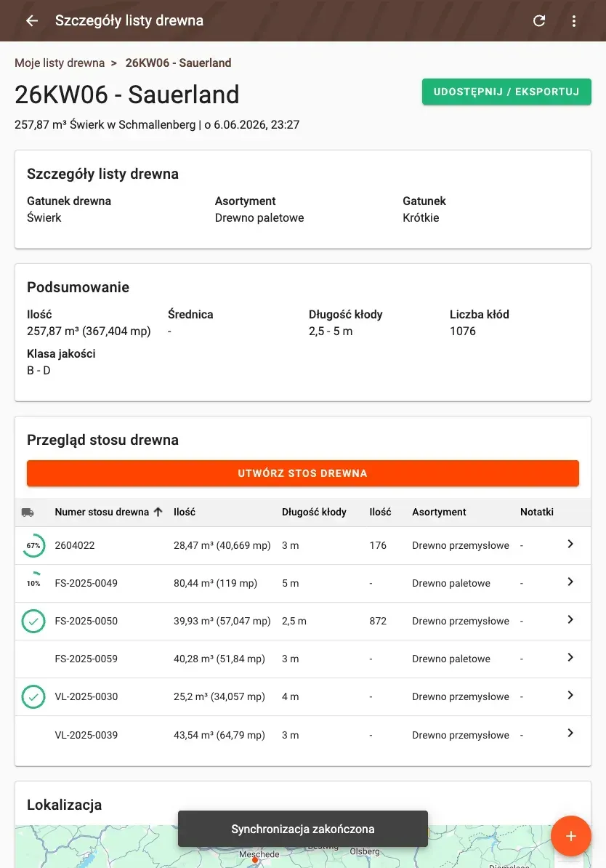Click the log count 872
This screenshot has height=868, width=606.
(x=378, y=621)
